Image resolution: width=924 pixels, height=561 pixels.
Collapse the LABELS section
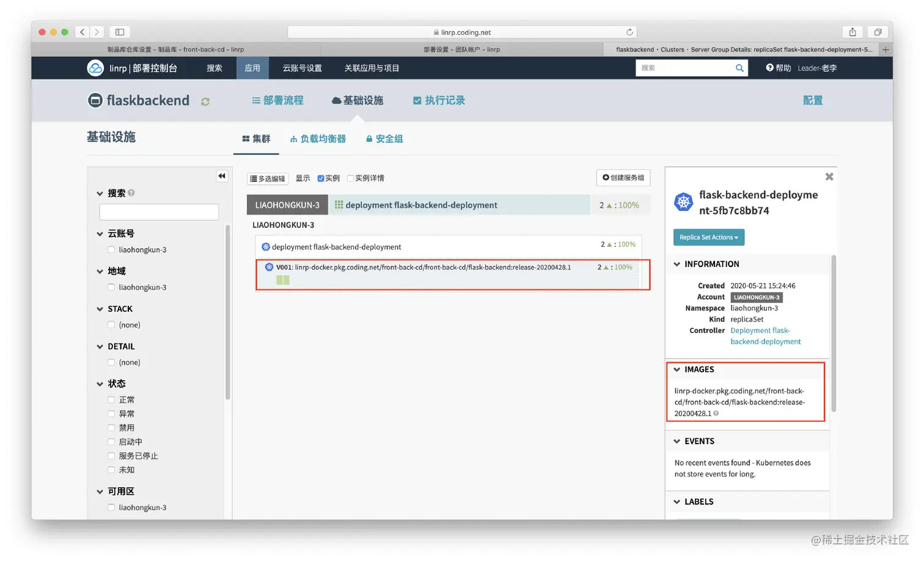coord(677,502)
